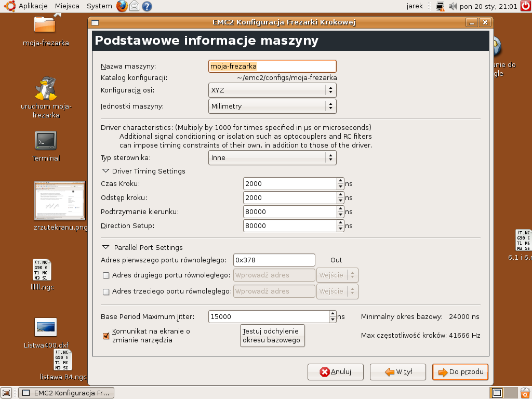The height and width of the screenshot is (399, 532).
Task: Open the 6.1 i 6 ngc file icon
Action: [x=523, y=240]
